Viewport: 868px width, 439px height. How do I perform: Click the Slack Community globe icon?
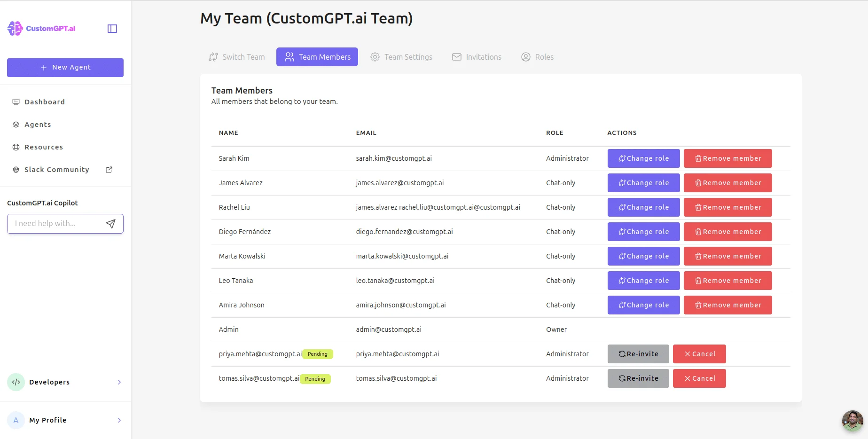click(16, 170)
